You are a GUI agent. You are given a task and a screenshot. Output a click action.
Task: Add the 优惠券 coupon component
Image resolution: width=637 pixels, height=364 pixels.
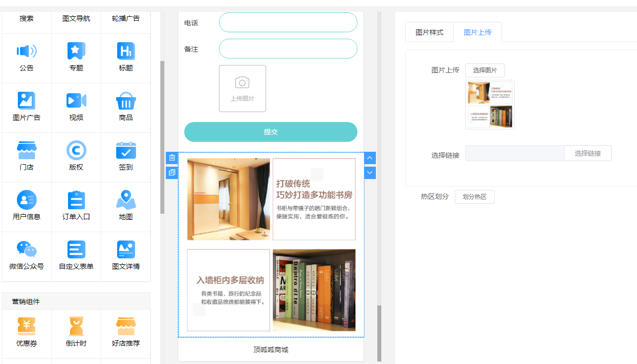(26, 333)
